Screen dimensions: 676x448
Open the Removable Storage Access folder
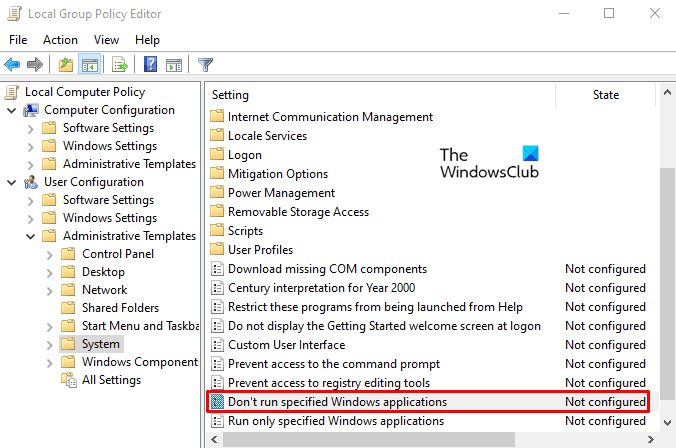pyautogui.click(x=298, y=212)
